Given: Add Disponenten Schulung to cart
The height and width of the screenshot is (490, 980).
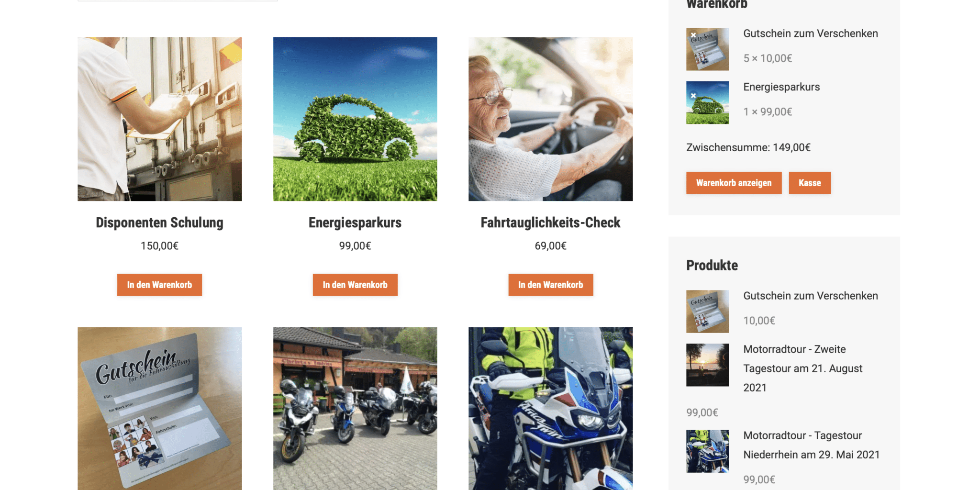Looking at the screenshot, I should point(159,285).
